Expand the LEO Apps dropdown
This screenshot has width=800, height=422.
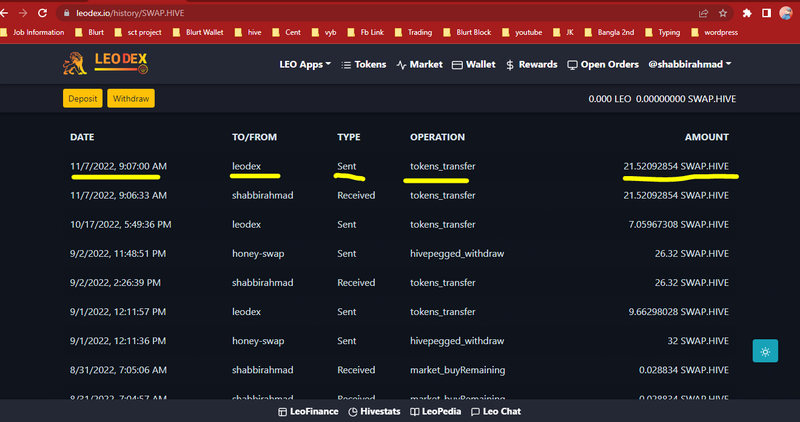point(305,64)
